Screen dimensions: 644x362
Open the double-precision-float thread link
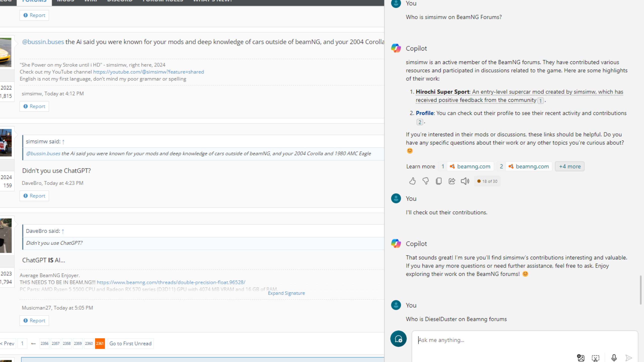[171, 282]
